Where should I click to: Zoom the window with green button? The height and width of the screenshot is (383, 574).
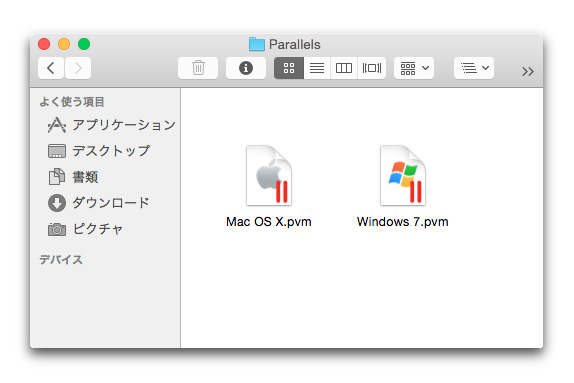coord(84,44)
